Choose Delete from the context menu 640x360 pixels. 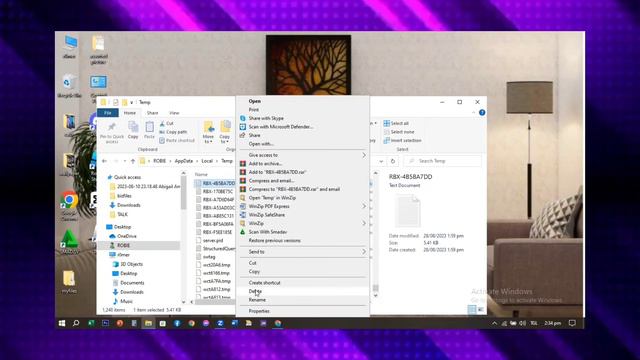[255, 291]
